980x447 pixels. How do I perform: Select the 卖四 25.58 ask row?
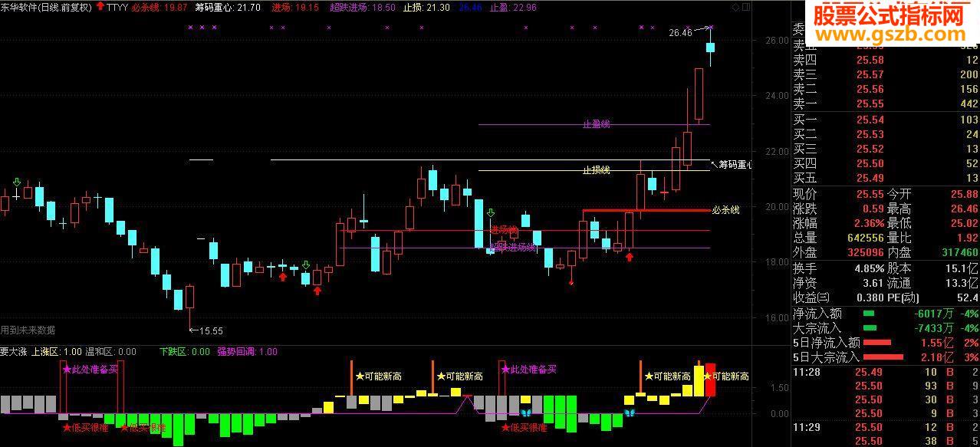(886, 60)
